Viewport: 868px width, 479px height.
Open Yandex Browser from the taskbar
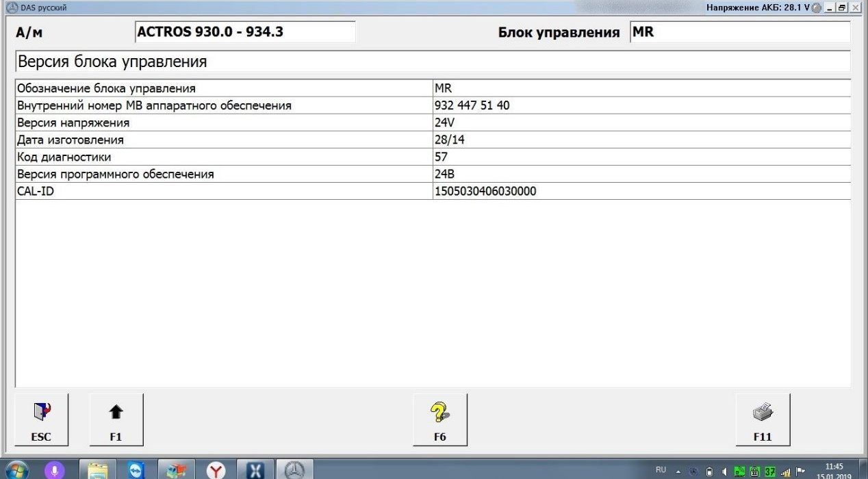tap(216, 470)
